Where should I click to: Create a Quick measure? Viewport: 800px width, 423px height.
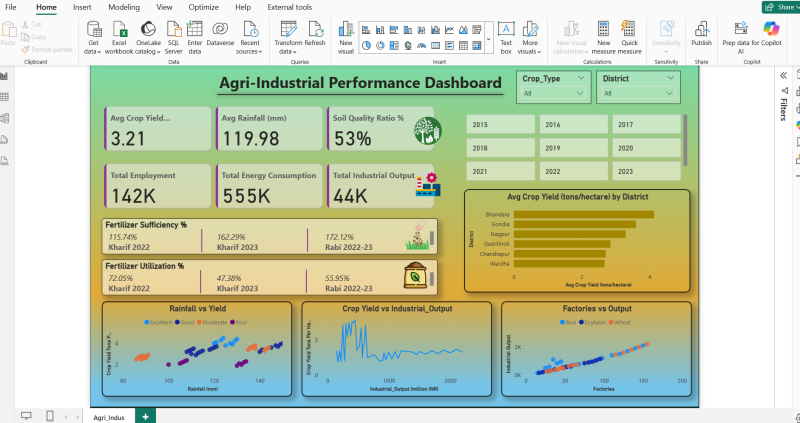click(629, 38)
